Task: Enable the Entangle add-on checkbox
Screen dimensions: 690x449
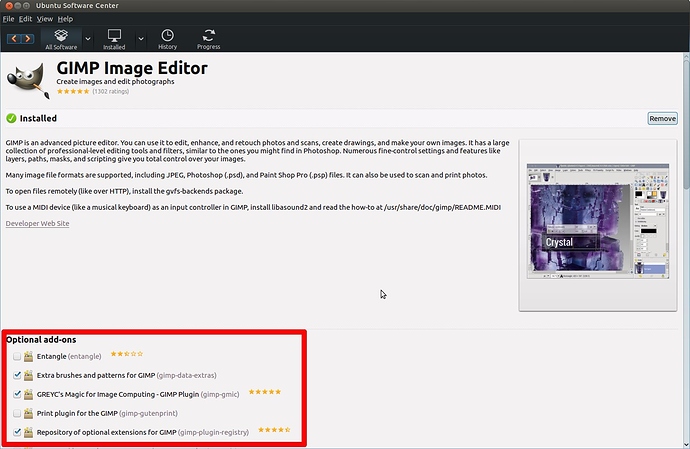Action: (17, 356)
